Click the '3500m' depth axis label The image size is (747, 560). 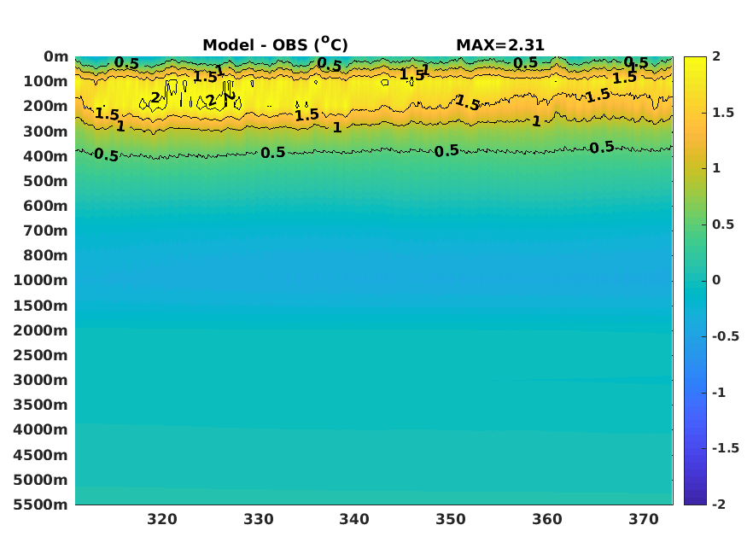40,405
